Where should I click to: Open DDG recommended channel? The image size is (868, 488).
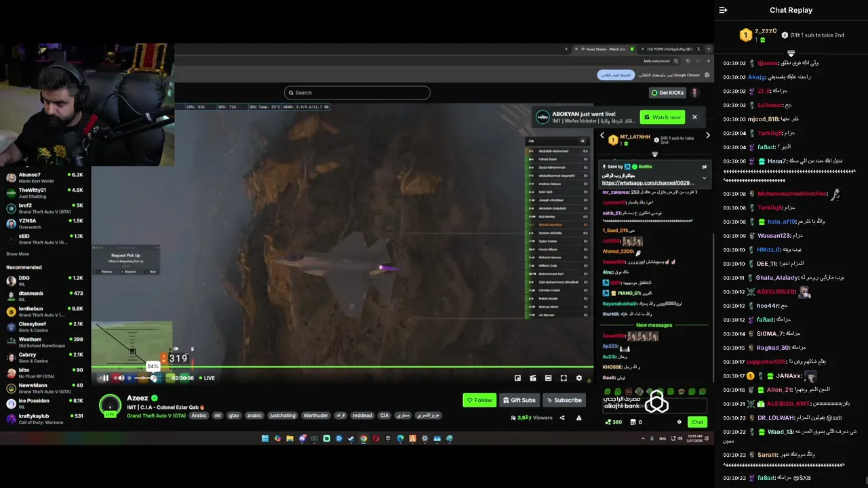[x=44, y=280]
